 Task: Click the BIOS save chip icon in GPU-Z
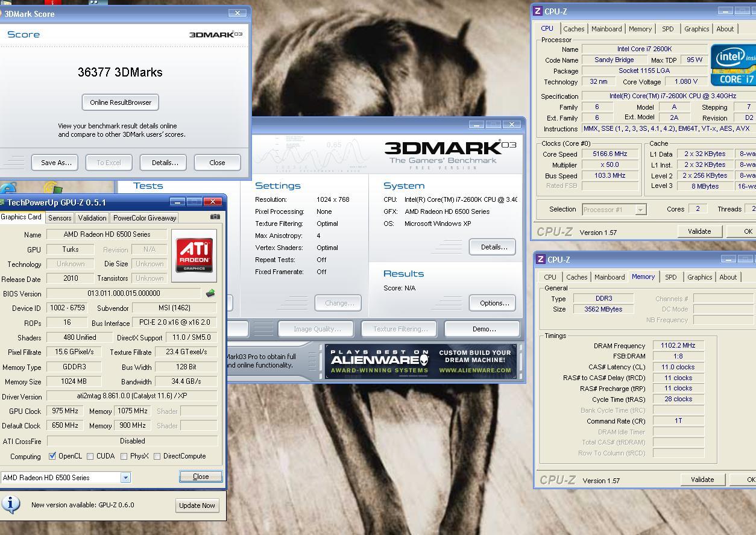click(210, 293)
